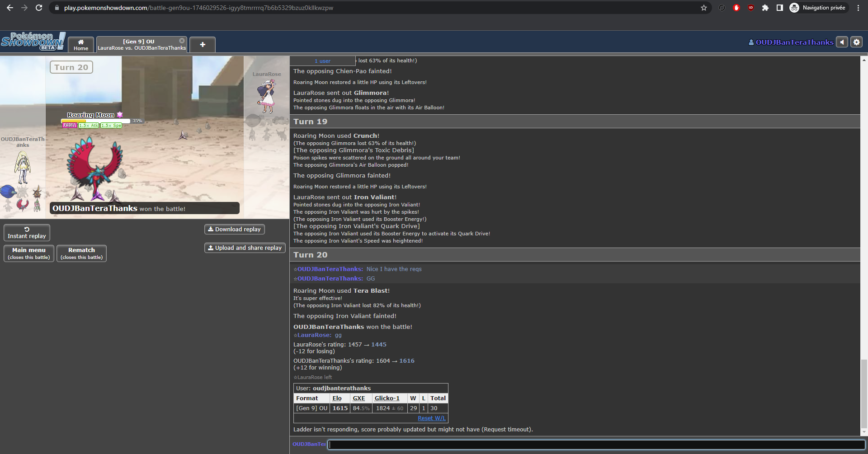The height and width of the screenshot is (454, 868).
Task: Reload the Pokémon Showdown page
Action: 39,8
